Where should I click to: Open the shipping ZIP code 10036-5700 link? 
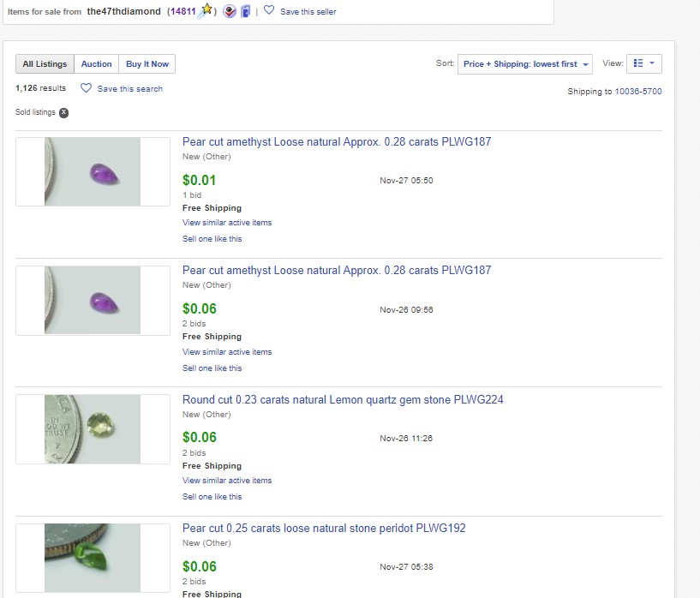tap(638, 91)
